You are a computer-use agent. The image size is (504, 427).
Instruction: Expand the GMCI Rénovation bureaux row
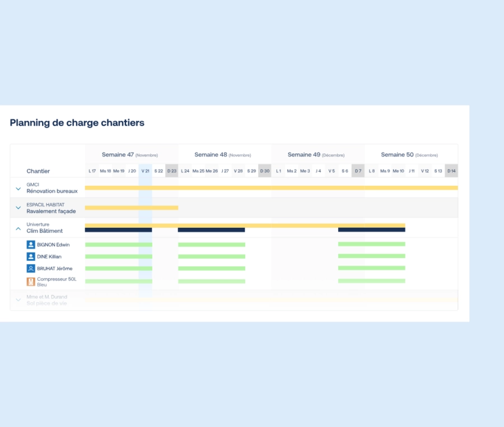click(x=17, y=188)
